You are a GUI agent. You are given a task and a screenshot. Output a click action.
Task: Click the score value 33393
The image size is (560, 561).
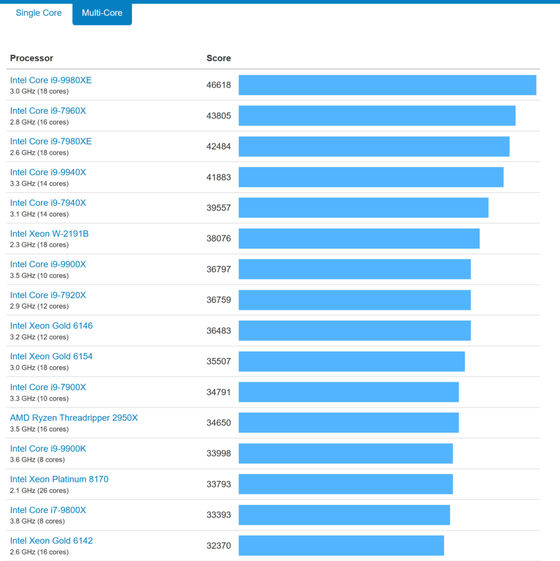(219, 515)
